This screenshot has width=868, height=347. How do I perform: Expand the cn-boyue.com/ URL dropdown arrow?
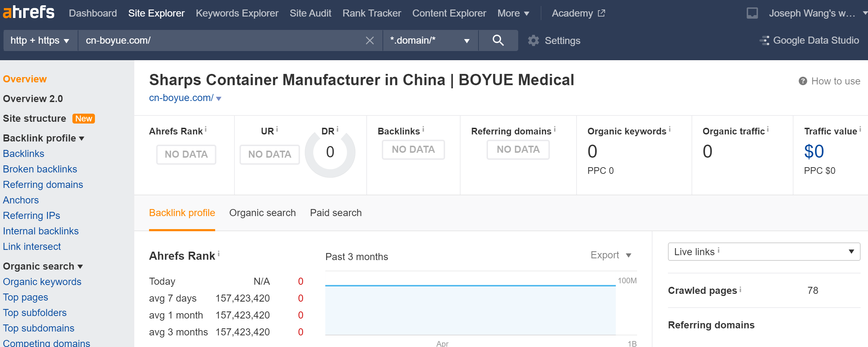click(x=219, y=99)
